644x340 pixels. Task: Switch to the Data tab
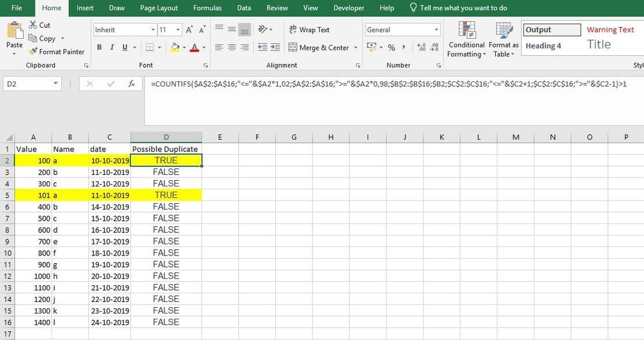244,8
